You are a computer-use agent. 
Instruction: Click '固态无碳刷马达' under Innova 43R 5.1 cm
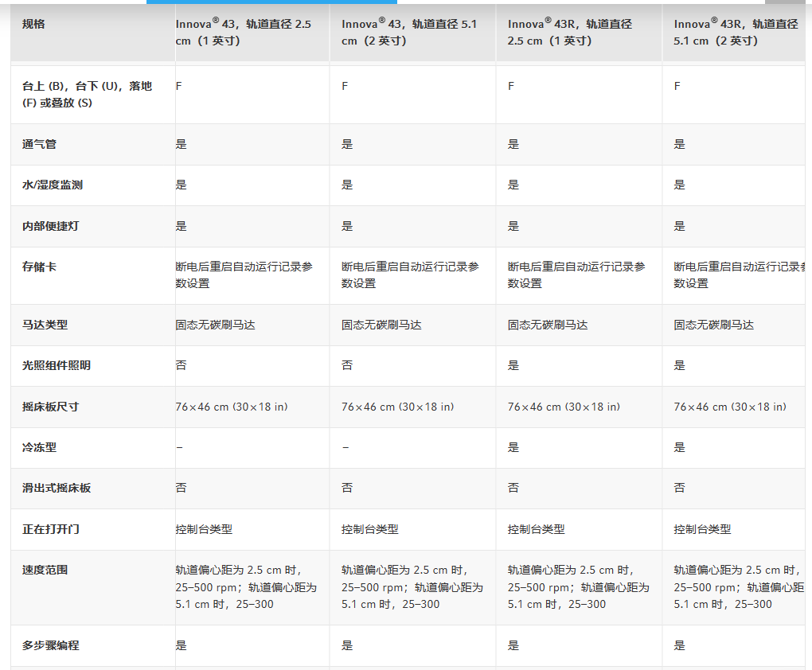(x=713, y=325)
